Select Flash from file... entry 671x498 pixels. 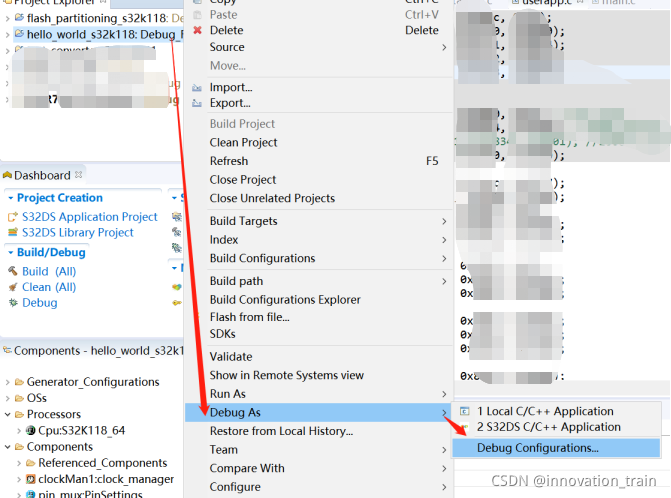tap(319, 317)
